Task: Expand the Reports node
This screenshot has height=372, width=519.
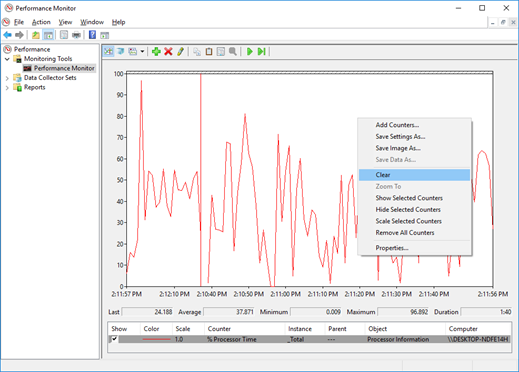Action: click(x=7, y=88)
